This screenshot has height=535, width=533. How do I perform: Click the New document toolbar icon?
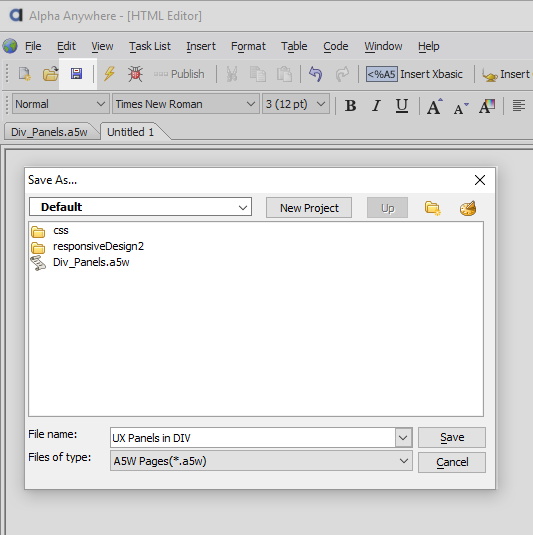point(25,74)
